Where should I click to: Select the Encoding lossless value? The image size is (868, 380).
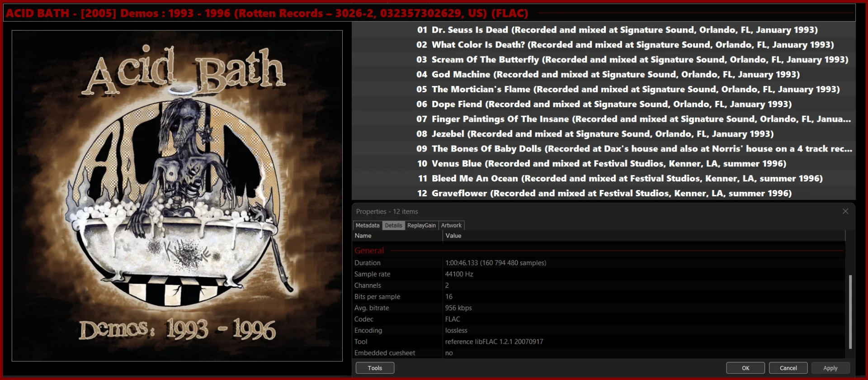[456, 331]
